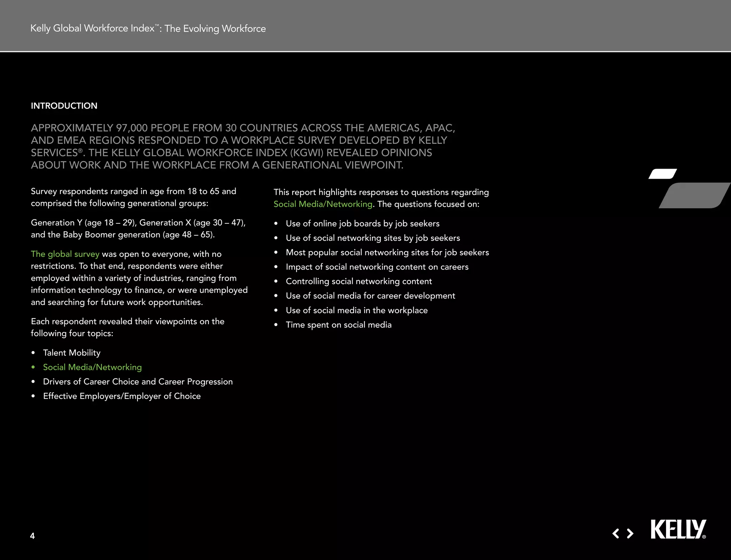Open green Social Media/Networking link in right column

coord(323,204)
